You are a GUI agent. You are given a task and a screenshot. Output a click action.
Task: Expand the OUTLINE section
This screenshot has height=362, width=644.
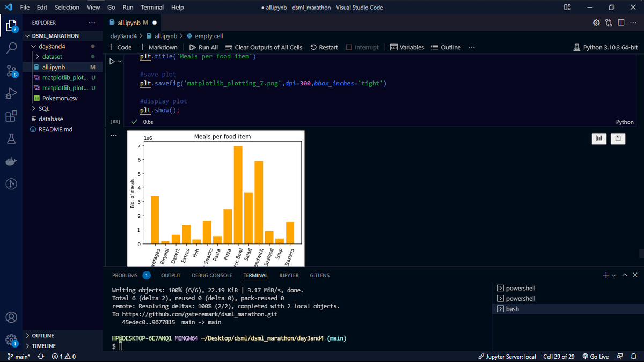[43, 335]
